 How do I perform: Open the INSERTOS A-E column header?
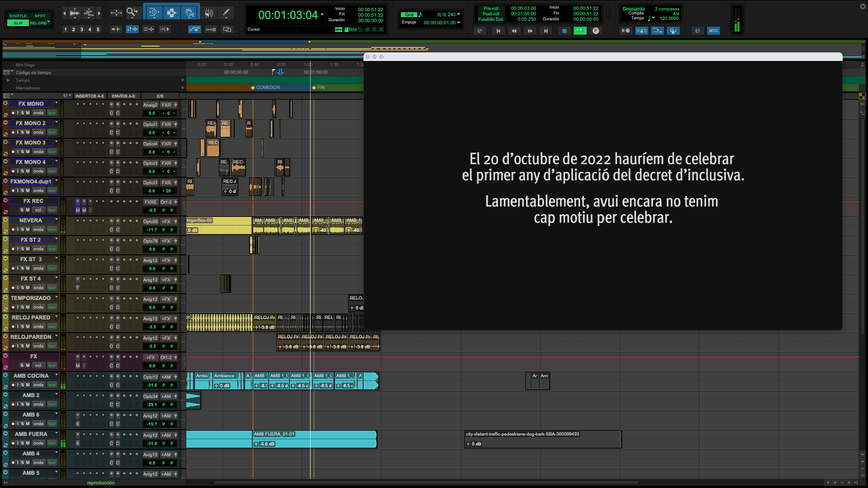(90, 96)
